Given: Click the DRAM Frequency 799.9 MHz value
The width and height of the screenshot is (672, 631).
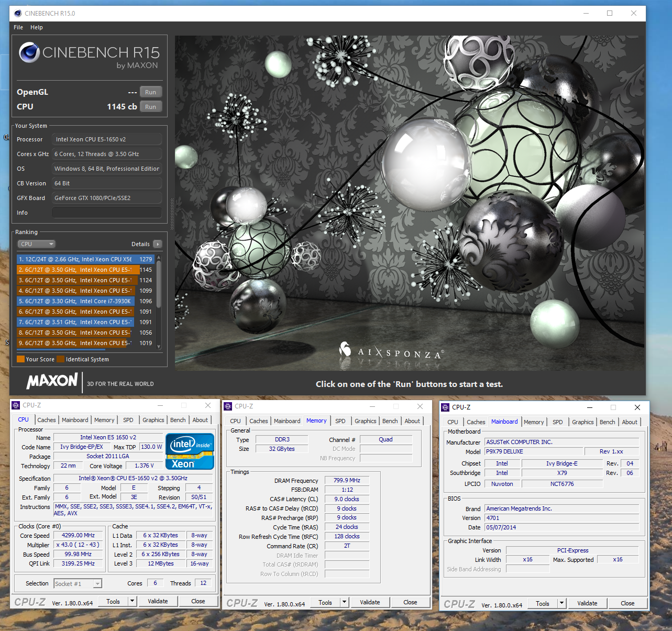Looking at the screenshot, I should click(347, 481).
